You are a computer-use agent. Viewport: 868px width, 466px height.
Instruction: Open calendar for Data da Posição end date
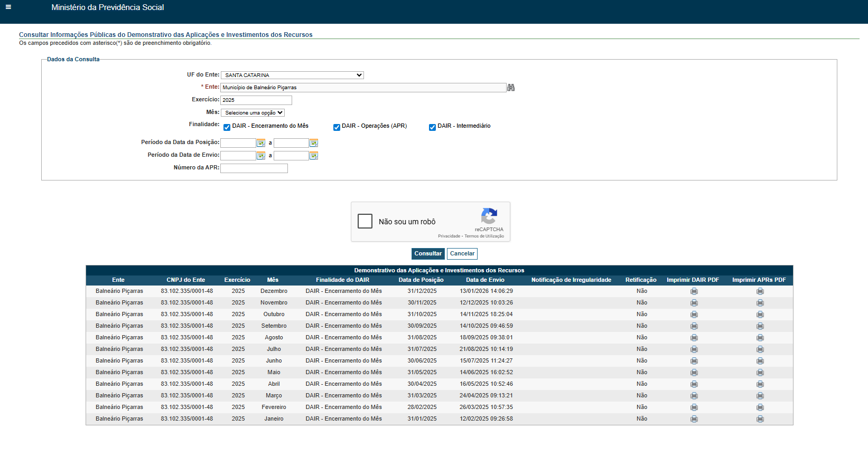314,143
